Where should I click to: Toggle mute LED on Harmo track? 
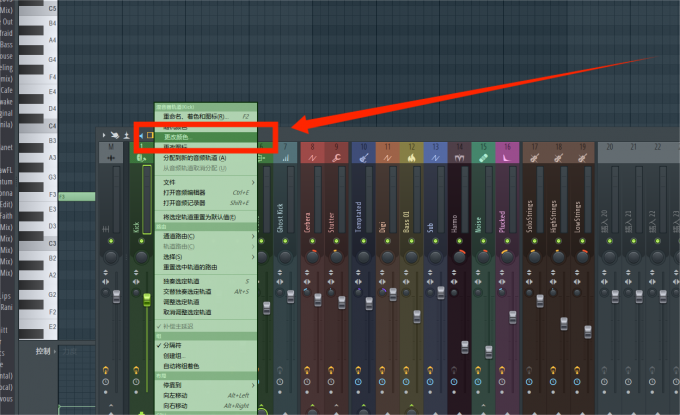tap(459, 241)
